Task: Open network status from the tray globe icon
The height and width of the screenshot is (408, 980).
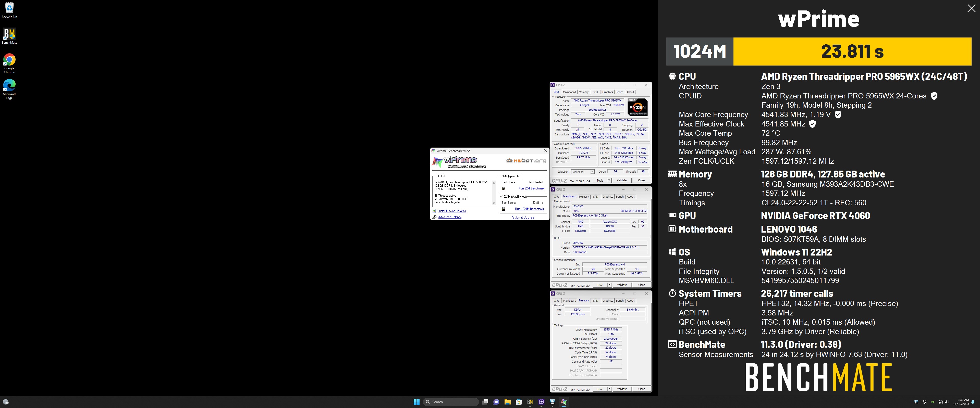Action: click(x=940, y=402)
